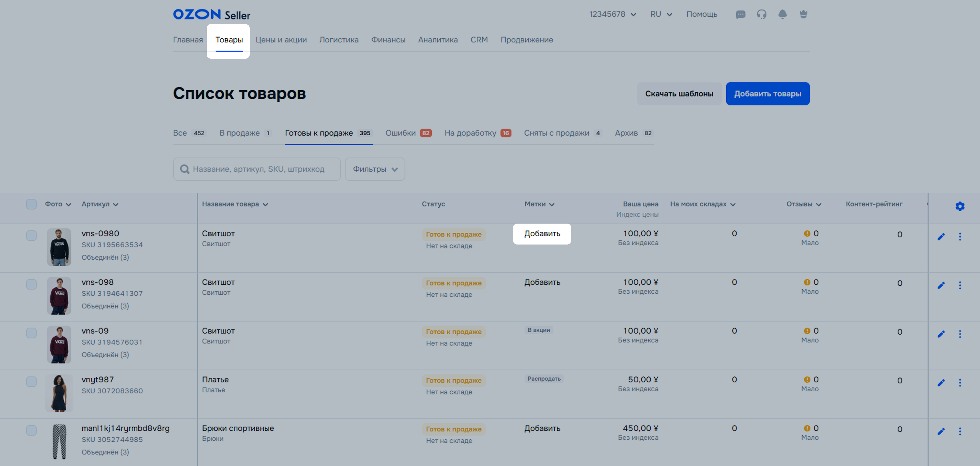Click the Скачать шаблоны button
Screen dimensions: 980x466
click(x=679, y=93)
